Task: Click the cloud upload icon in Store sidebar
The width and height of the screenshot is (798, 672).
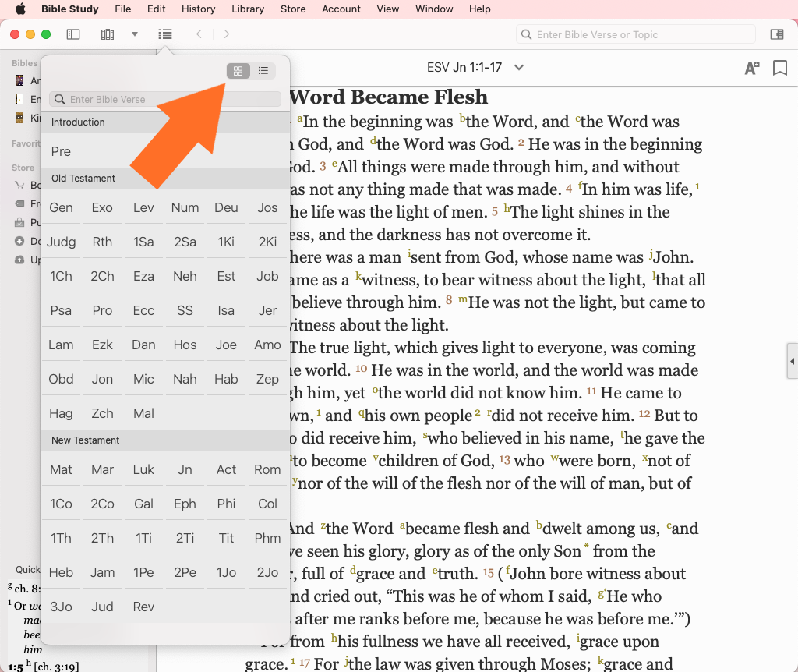Action: click(x=19, y=260)
